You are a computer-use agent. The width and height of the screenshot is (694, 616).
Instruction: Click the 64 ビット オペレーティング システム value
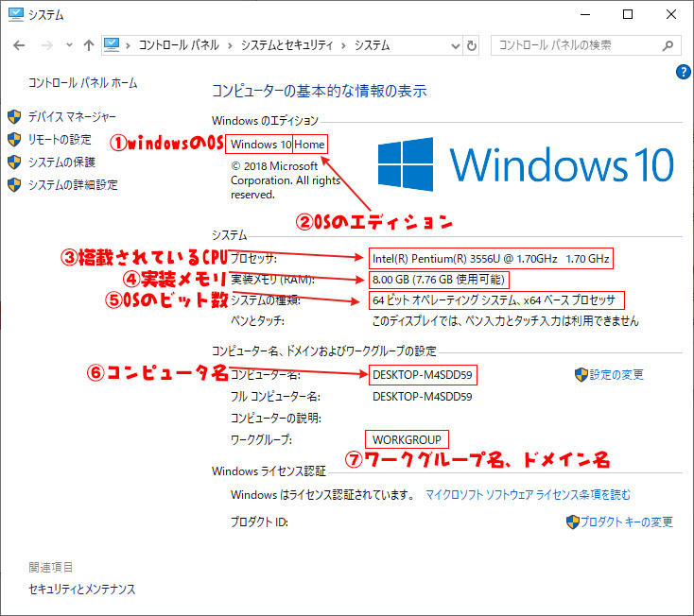[494, 300]
